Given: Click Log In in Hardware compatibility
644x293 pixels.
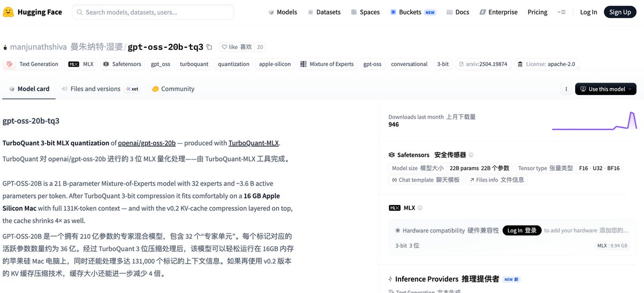Looking at the screenshot, I should tap(522, 230).
